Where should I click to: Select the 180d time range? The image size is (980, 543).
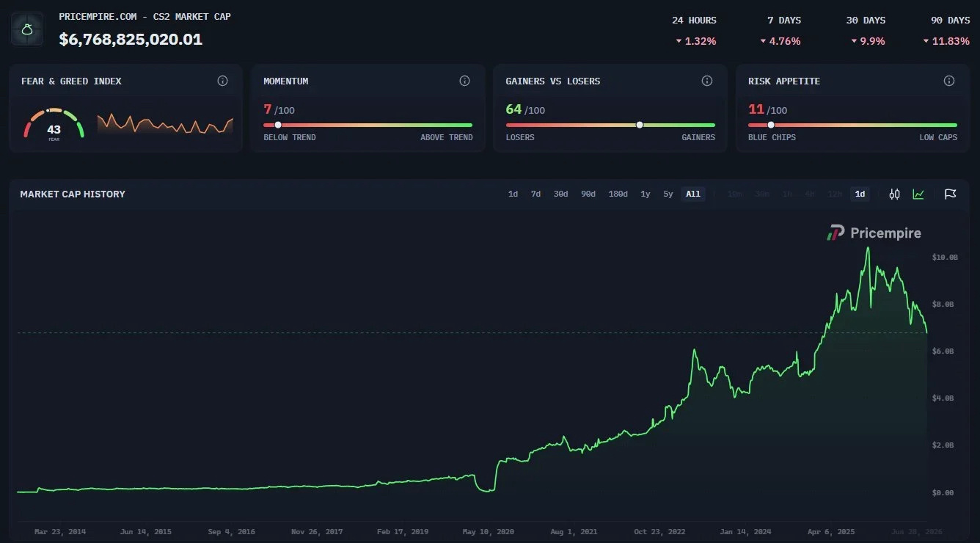click(618, 194)
